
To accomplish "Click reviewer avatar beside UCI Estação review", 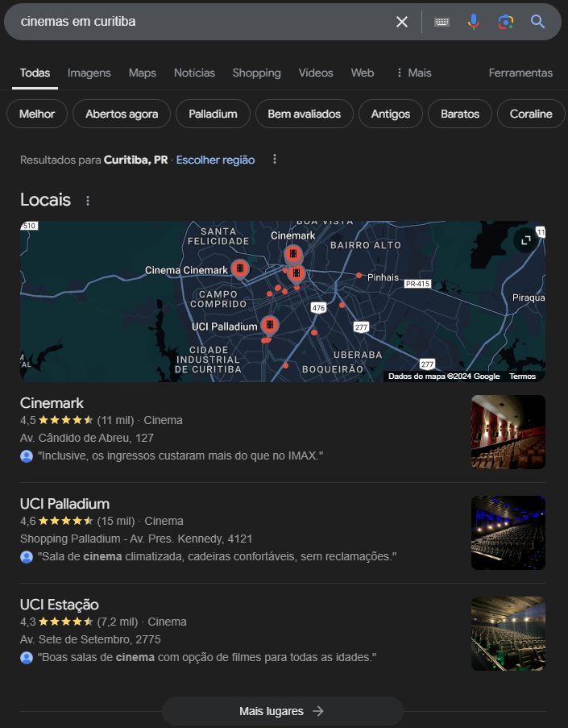I will [x=27, y=657].
